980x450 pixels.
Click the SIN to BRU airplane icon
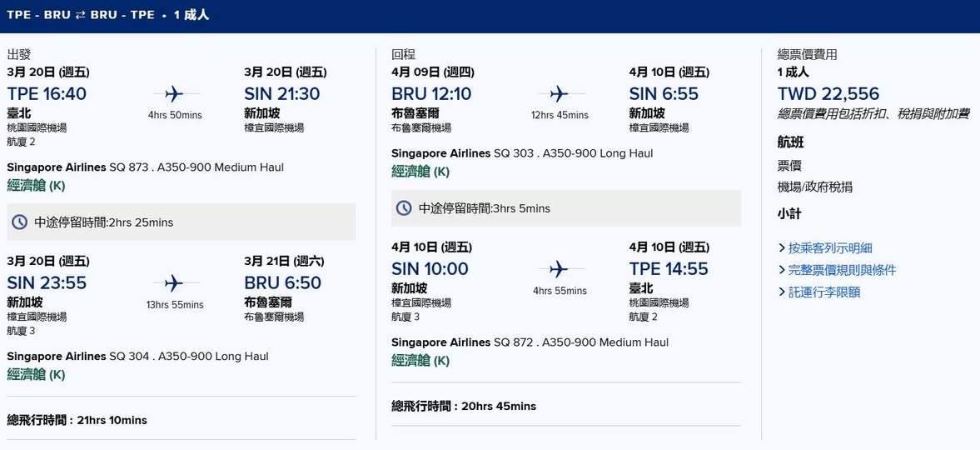(174, 282)
